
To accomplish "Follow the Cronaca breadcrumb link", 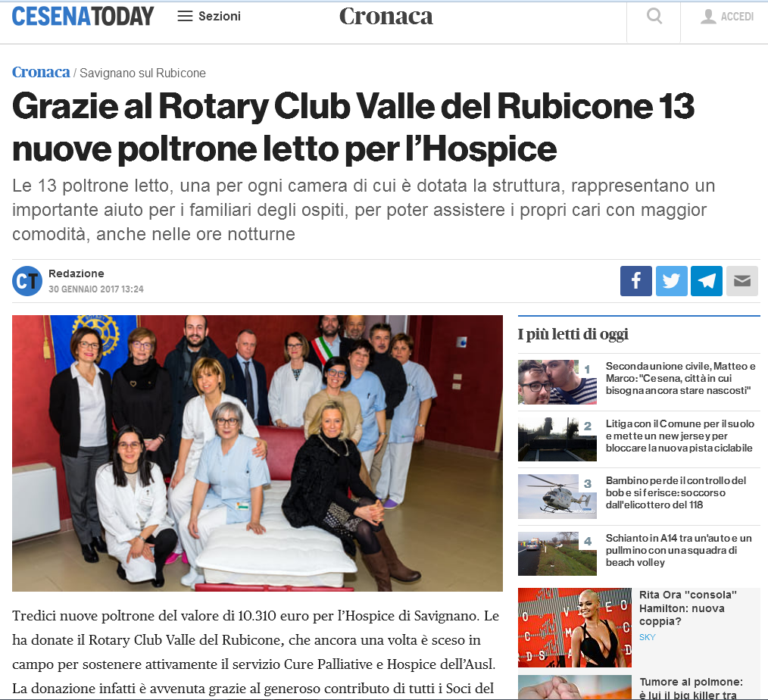I will pos(41,72).
